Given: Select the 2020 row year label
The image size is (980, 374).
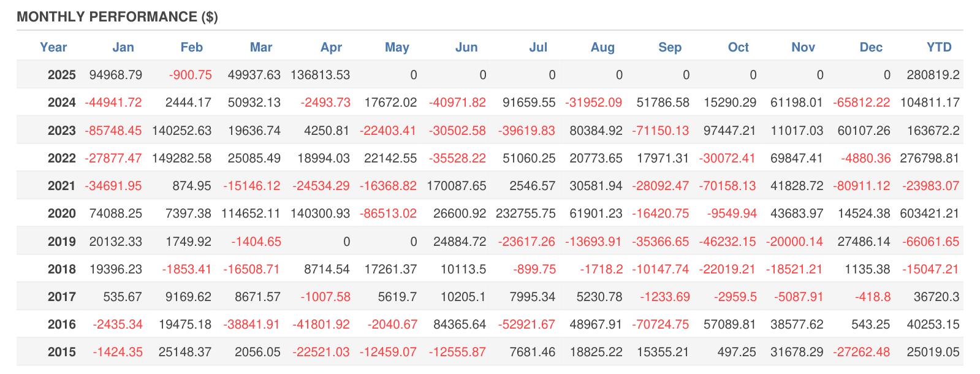Looking at the screenshot, I should pyautogui.click(x=62, y=213).
